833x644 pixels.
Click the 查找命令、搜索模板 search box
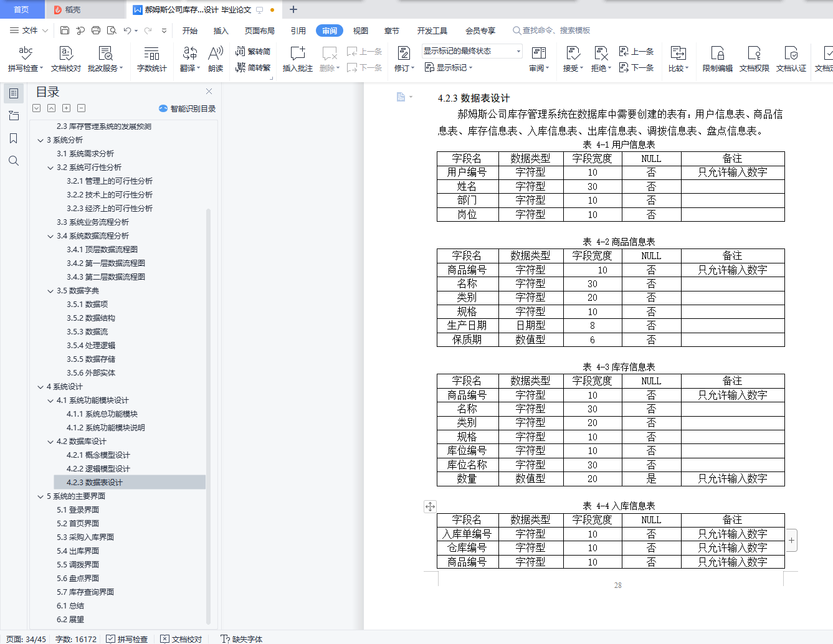coord(551,31)
